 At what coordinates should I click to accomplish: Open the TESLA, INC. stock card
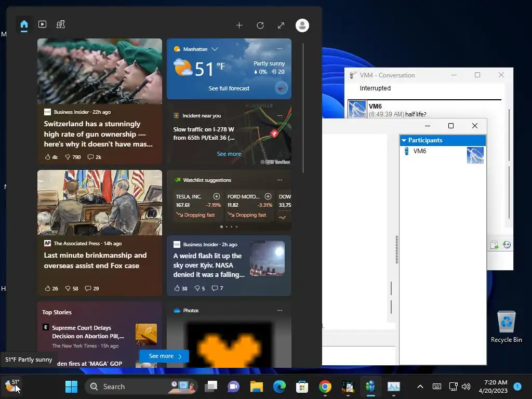198,206
